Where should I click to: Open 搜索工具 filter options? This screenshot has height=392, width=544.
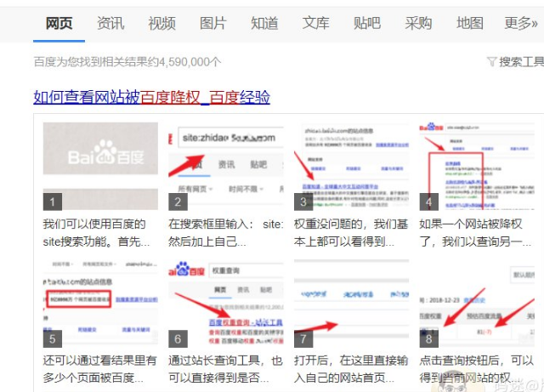(x=521, y=62)
